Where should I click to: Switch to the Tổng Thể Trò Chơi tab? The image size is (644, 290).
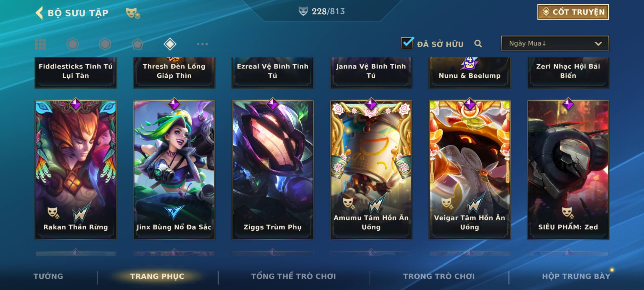[294, 276]
